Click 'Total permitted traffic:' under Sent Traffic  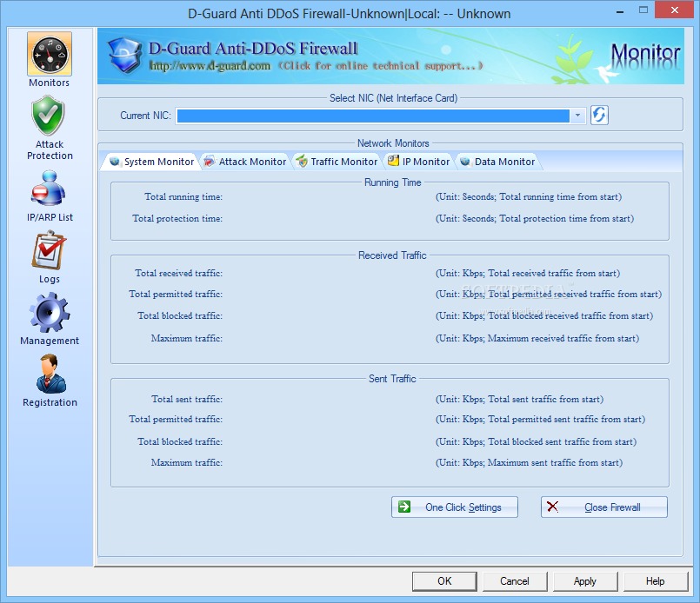point(176,420)
